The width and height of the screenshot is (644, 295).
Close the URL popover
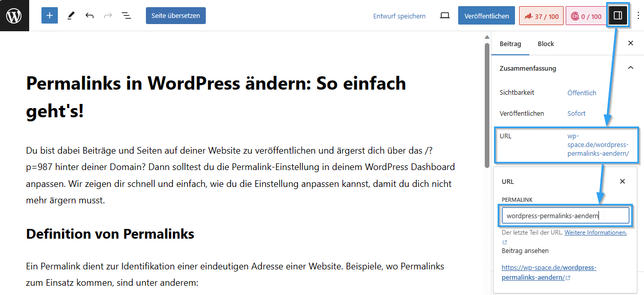(622, 181)
